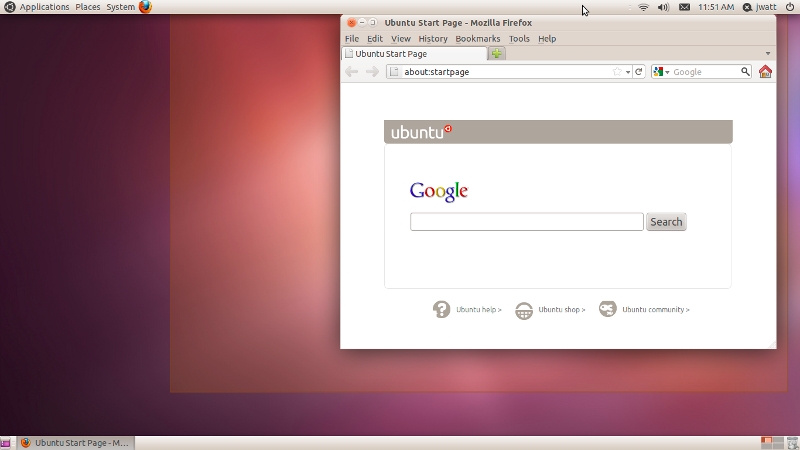Click the Firefox window title bar text

pos(458,23)
